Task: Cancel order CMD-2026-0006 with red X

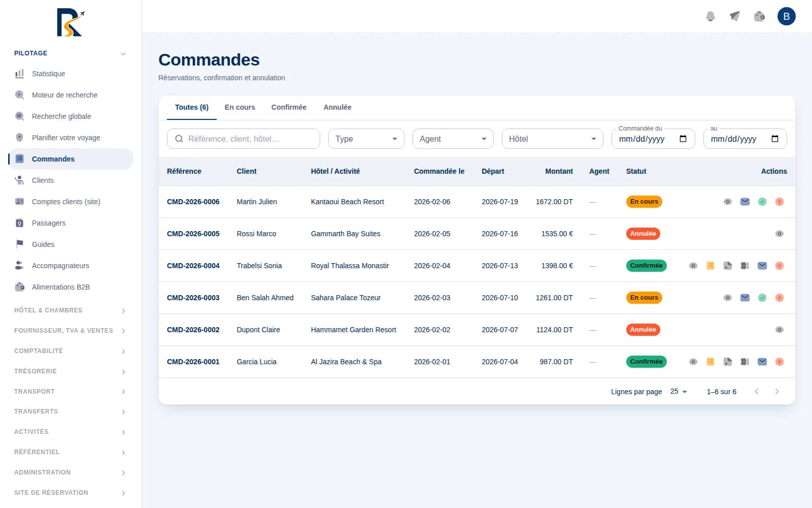Action: click(x=780, y=202)
